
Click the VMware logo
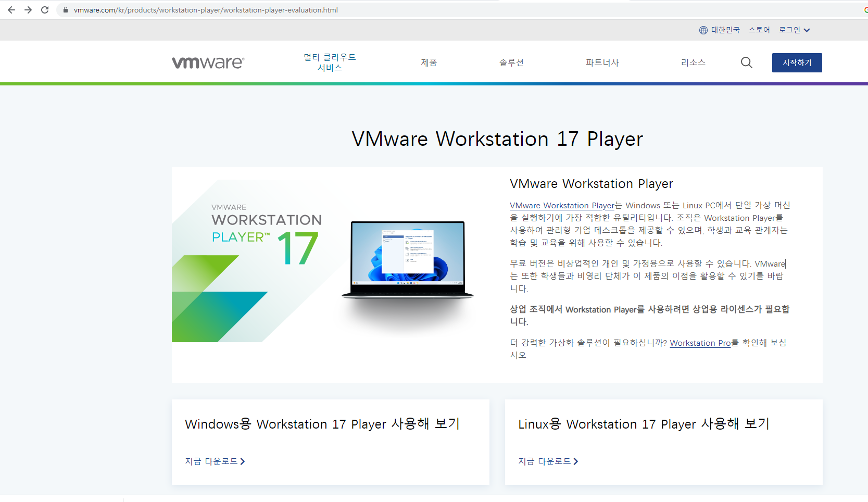pos(208,62)
